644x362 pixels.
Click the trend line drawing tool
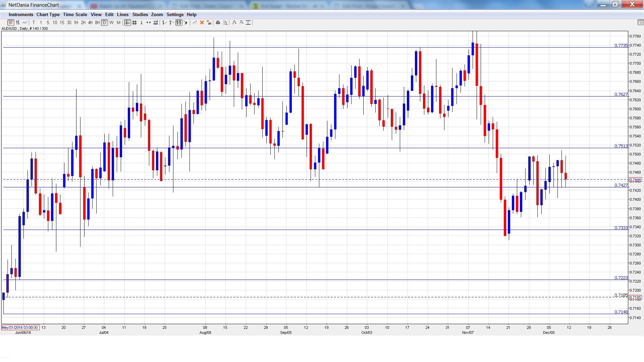point(195,22)
